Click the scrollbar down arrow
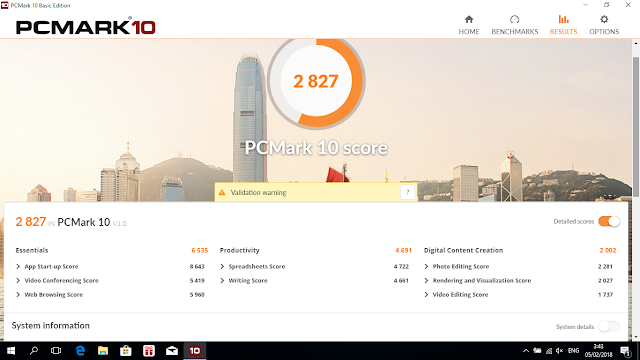Image resolution: width=640 pixels, height=360 pixels. click(x=636, y=338)
